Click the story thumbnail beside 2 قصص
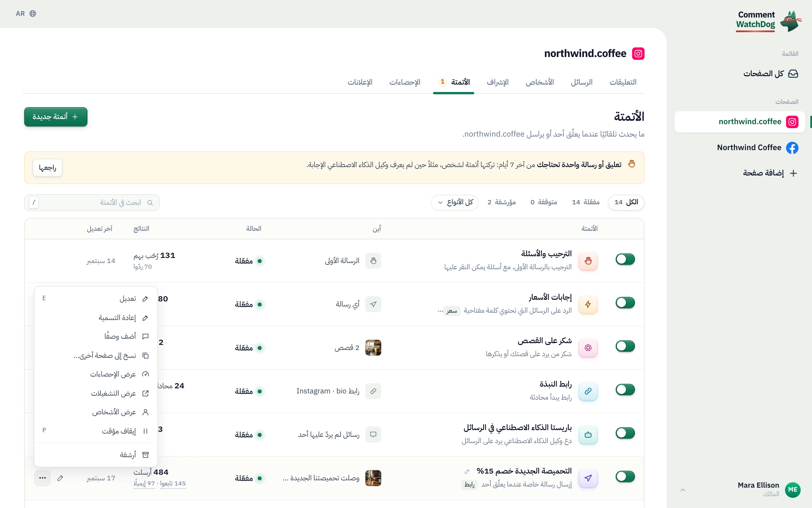Screen dimensions: 812x508 tap(373, 348)
